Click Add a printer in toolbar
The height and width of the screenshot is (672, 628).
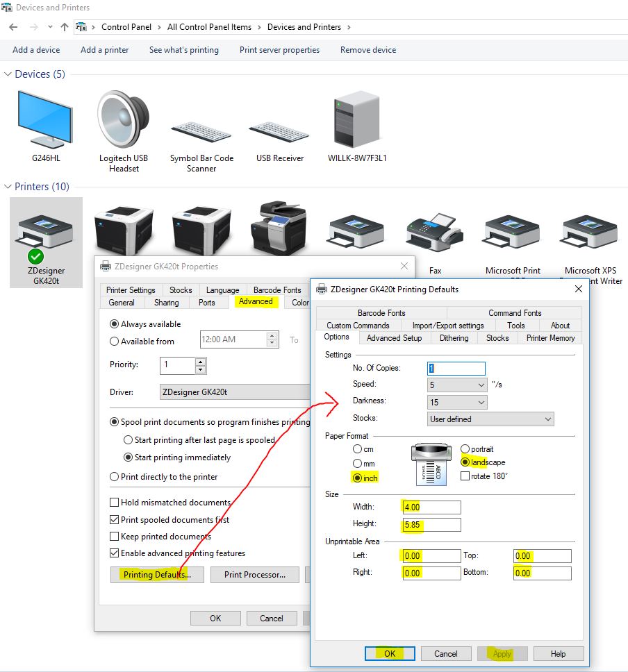104,50
